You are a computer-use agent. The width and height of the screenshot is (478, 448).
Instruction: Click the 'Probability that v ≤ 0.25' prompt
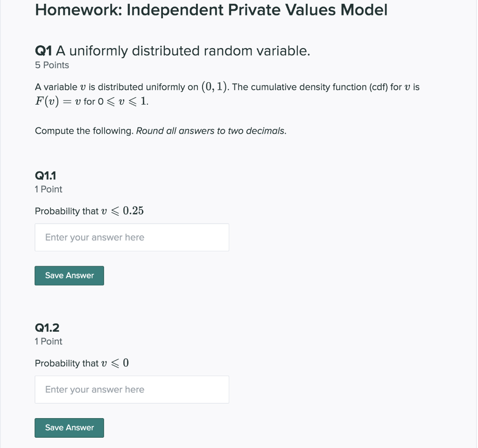89,211
